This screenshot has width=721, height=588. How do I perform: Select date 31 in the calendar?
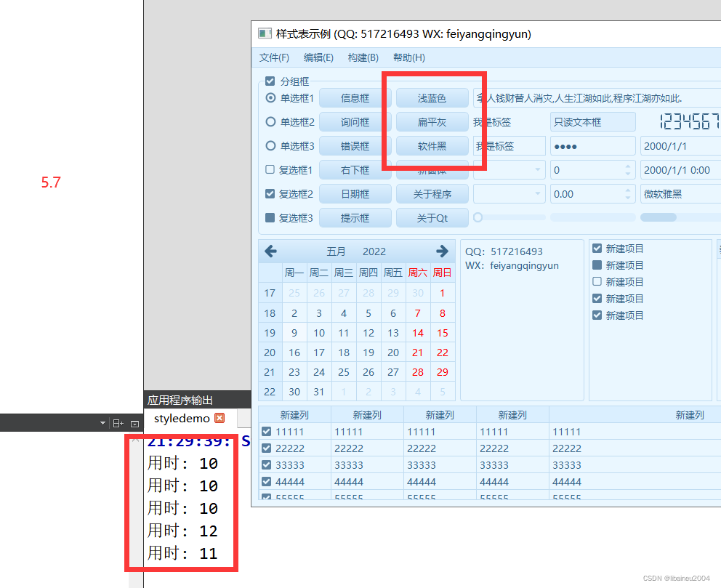click(318, 392)
